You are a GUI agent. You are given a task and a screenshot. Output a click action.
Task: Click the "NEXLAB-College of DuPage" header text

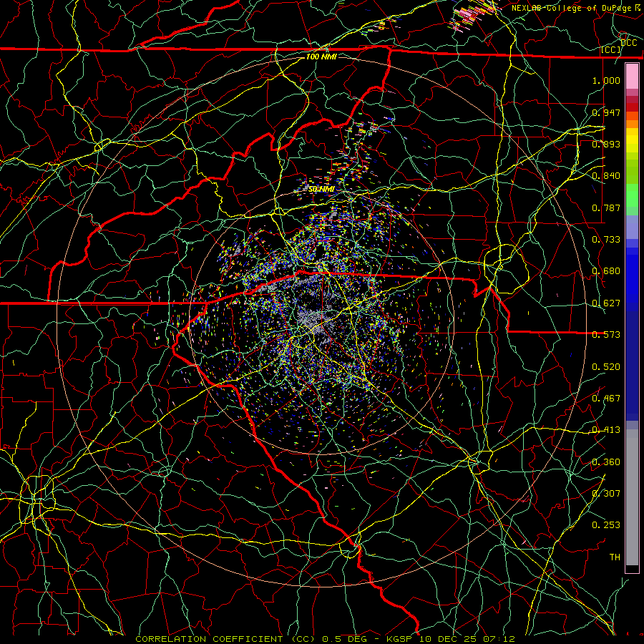coord(571,8)
